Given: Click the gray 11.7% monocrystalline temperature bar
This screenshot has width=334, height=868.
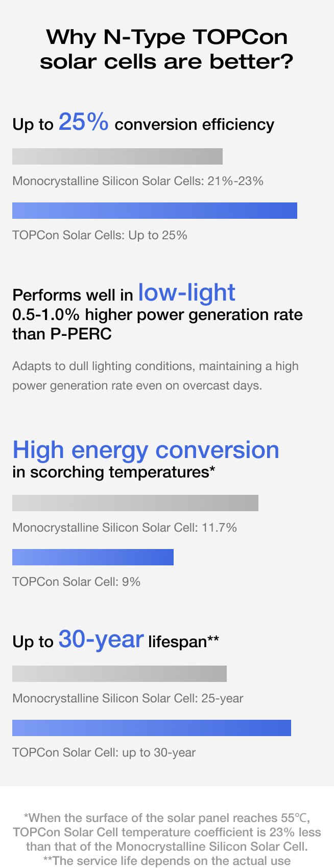Looking at the screenshot, I should coord(135,503).
